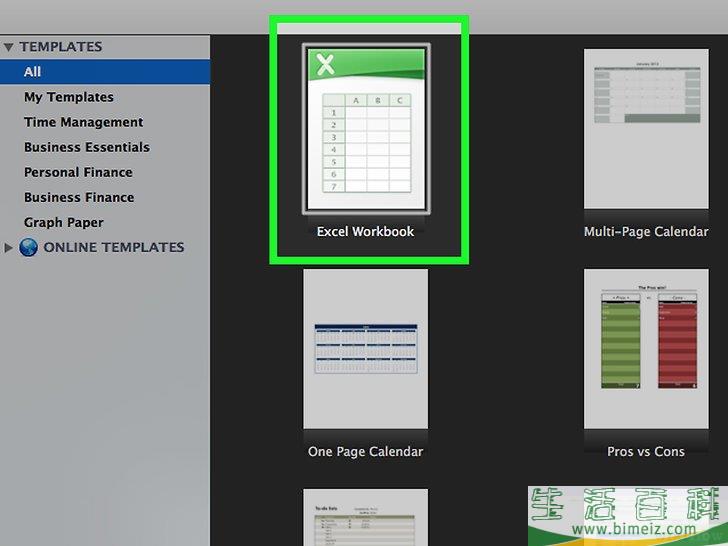Click the Excel Workbook caption text
The height and width of the screenshot is (546, 728).
tap(365, 231)
